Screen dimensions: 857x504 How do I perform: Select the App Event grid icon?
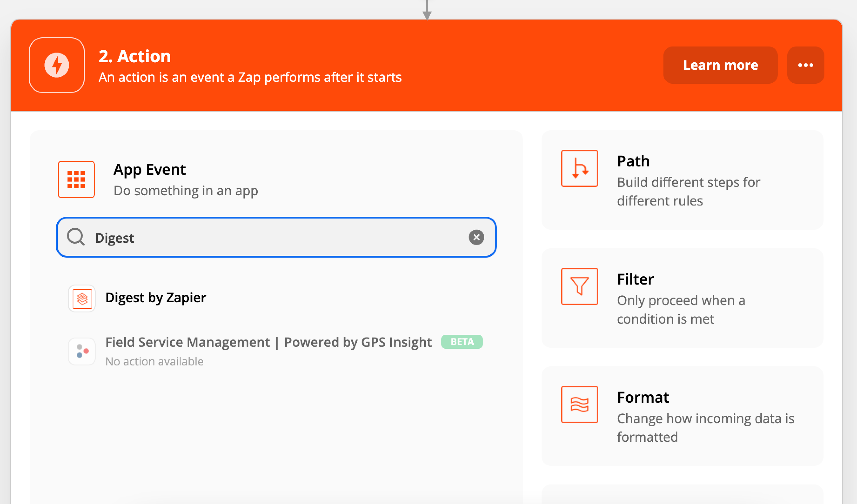[x=76, y=179]
